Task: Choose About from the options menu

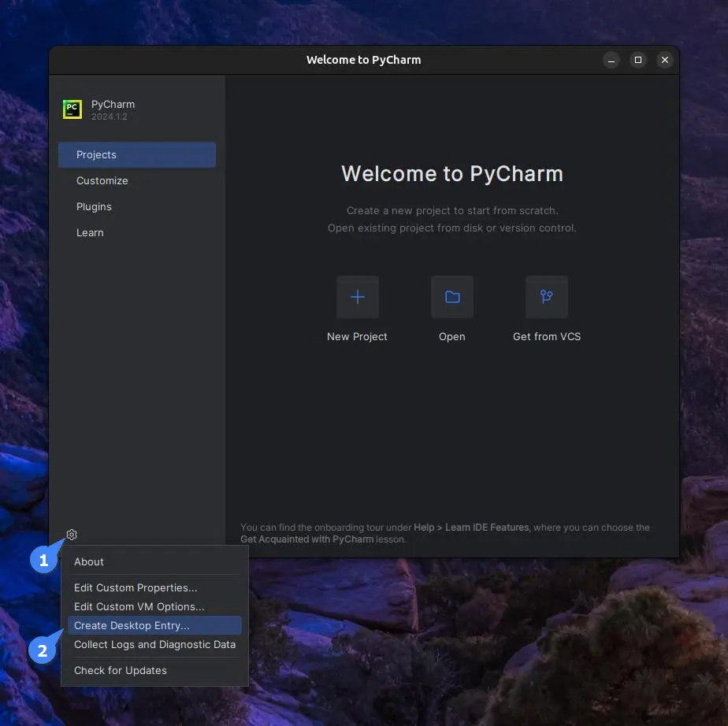Action: click(154, 561)
